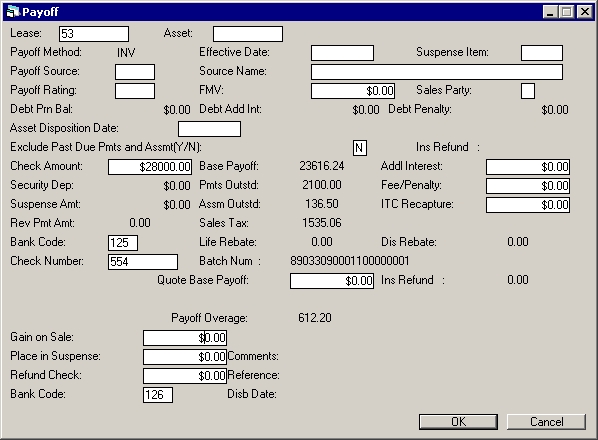The image size is (598, 440).
Task: Maximize the Payoff window
Action: pos(567,12)
